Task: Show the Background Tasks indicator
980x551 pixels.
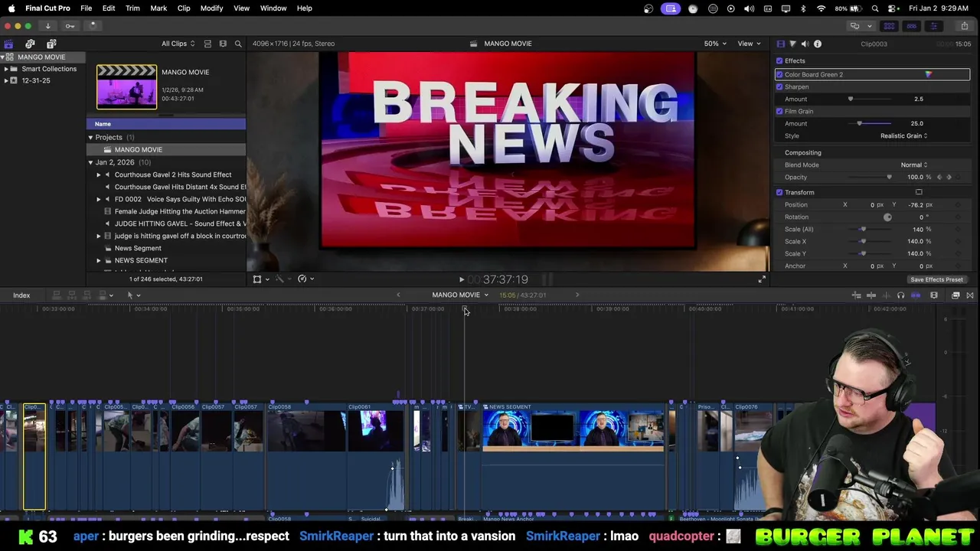Action: point(92,26)
